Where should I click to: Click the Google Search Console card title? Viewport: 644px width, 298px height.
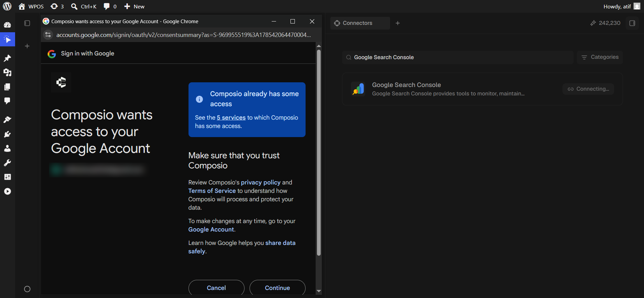tap(406, 85)
